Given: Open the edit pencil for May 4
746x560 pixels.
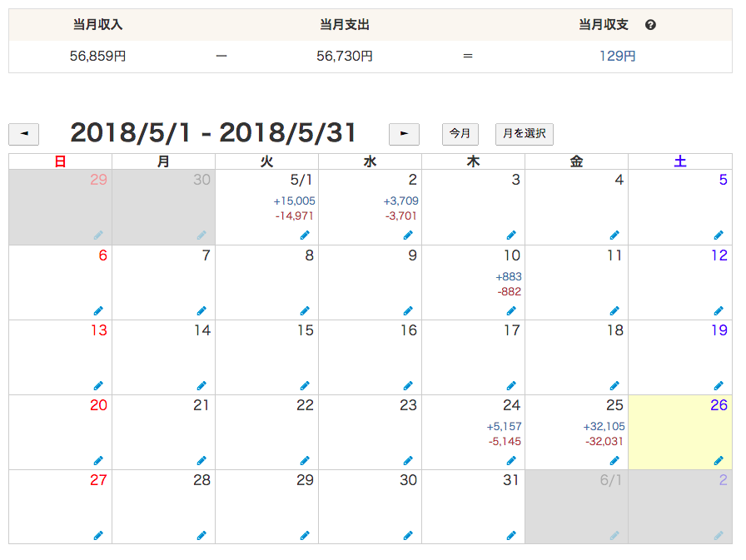Looking at the screenshot, I should click(614, 235).
